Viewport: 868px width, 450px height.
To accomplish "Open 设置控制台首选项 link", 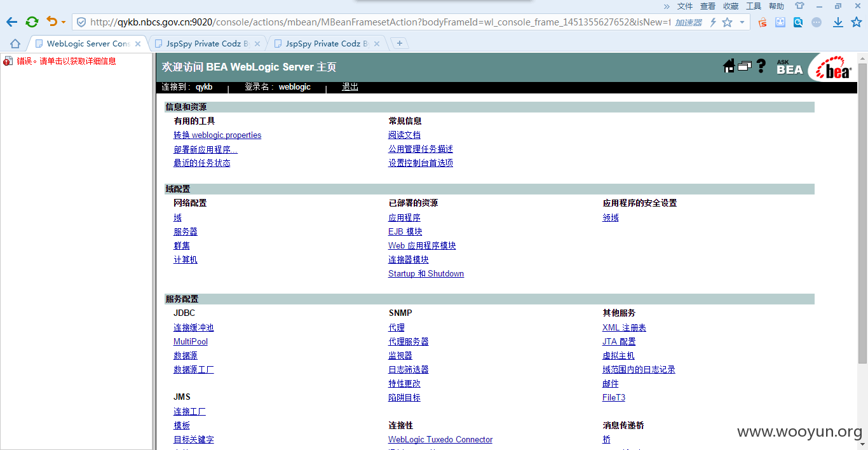I will [x=421, y=163].
